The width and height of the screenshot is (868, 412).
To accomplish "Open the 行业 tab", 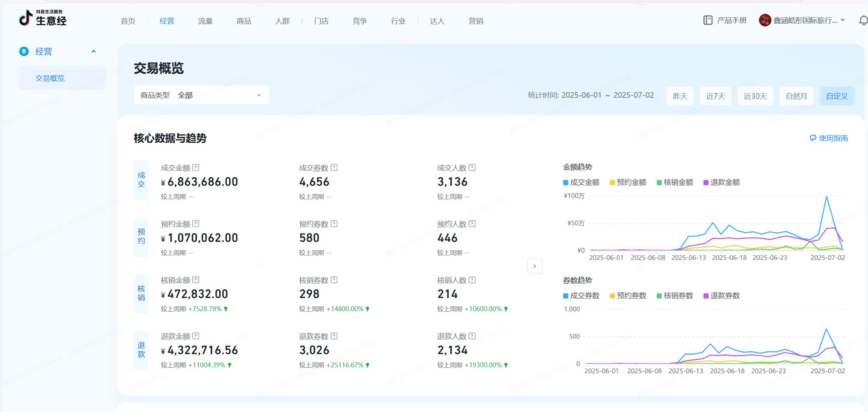I will [x=398, y=21].
